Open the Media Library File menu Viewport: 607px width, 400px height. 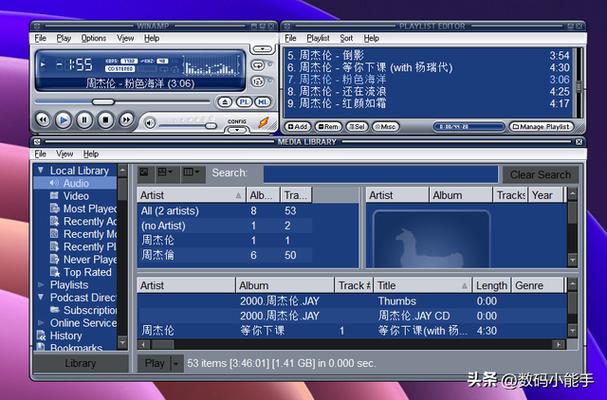[x=40, y=154]
